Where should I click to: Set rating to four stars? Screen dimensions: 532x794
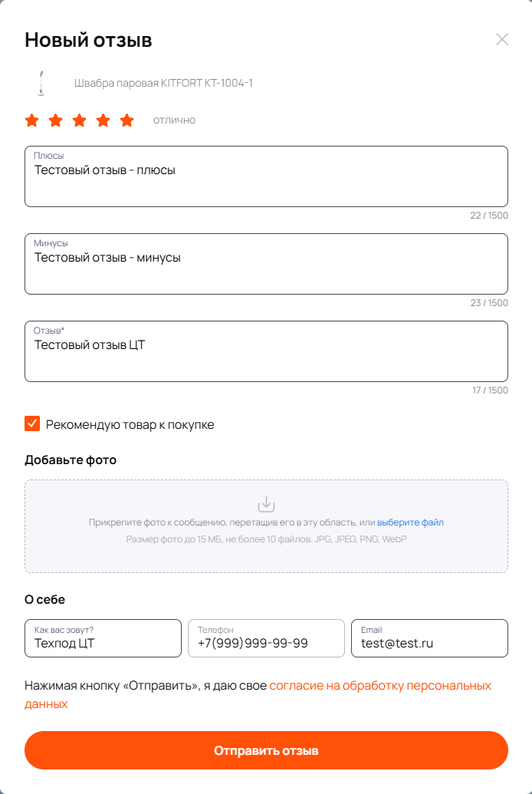[x=103, y=120]
